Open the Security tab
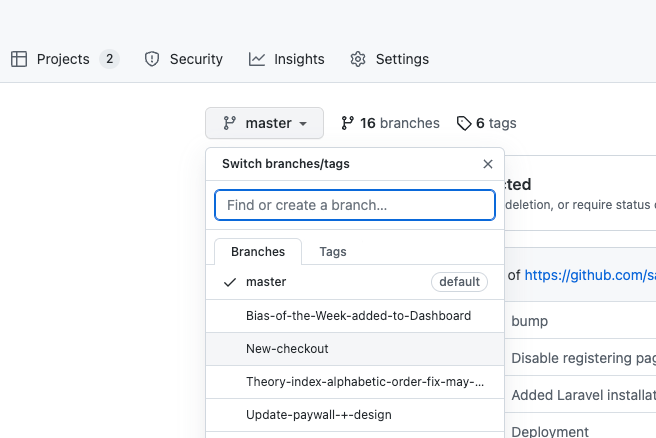 [x=183, y=59]
